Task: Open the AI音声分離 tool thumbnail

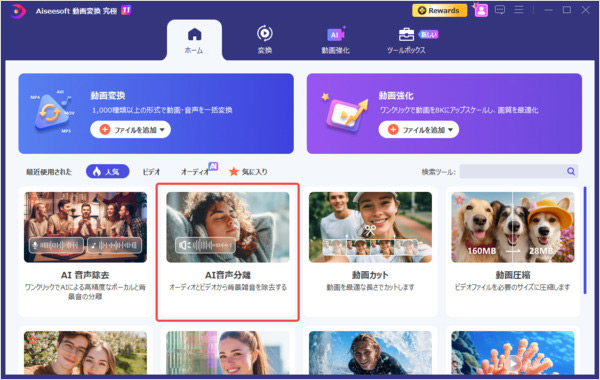Action: (x=228, y=227)
